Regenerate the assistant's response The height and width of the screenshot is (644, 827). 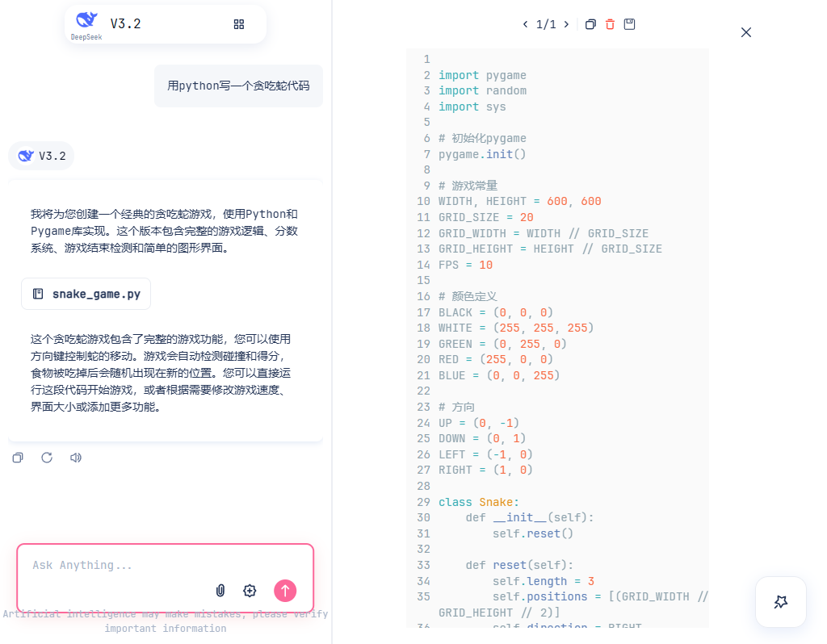click(x=47, y=458)
